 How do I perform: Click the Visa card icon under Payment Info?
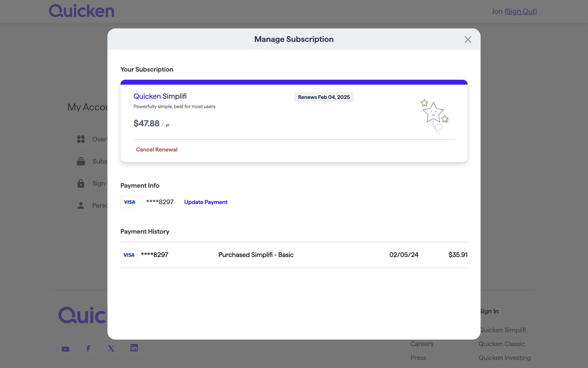click(129, 202)
